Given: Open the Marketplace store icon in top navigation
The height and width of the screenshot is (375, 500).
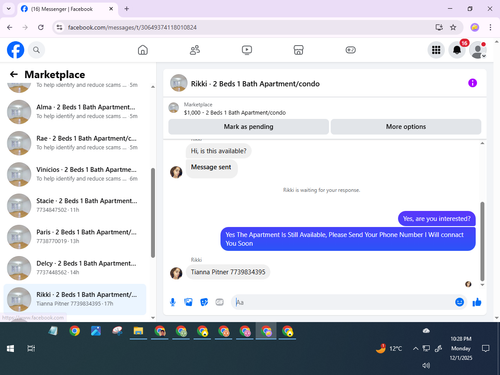Looking at the screenshot, I should coord(298,50).
